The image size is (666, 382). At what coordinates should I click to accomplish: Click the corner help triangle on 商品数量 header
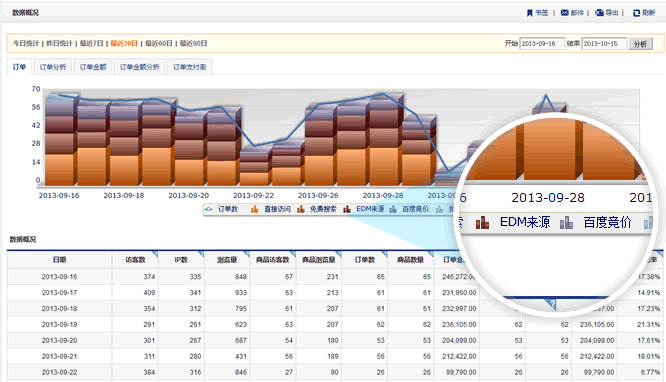point(430,254)
